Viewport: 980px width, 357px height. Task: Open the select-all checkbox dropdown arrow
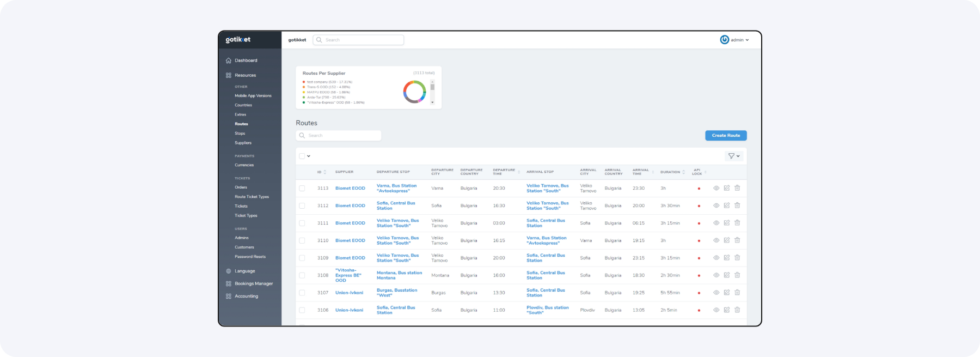point(309,156)
